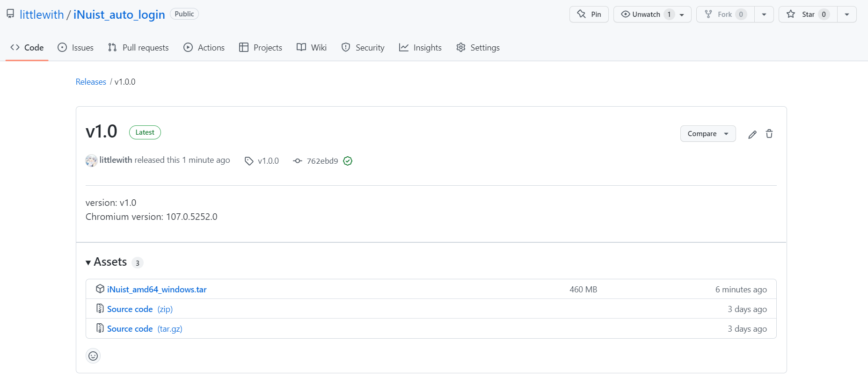
Task: Download Source code (zip)
Action: click(x=140, y=309)
